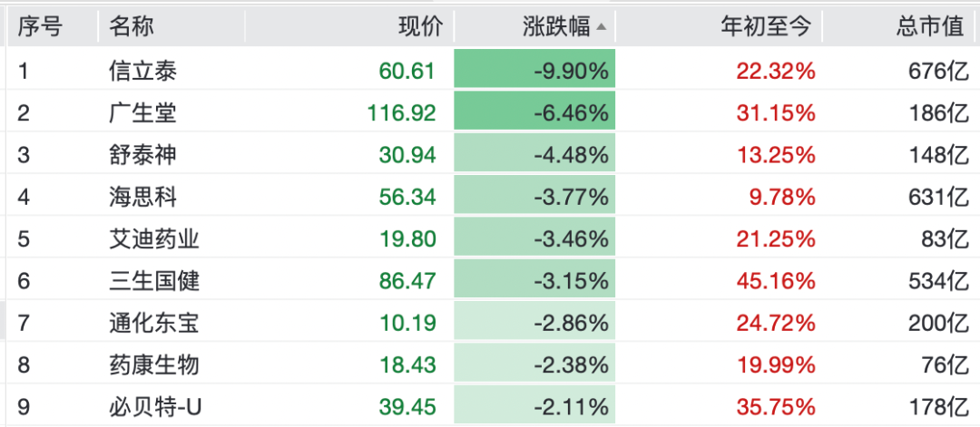The width and height of the screenshot is (980, 427).
Task: Click the 676亿 market cap cell
Action: 938,71
